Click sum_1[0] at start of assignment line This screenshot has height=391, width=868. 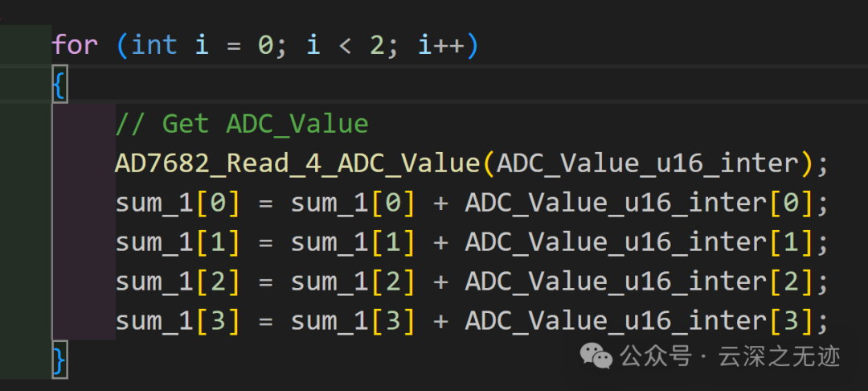click(x=178, y=204)
